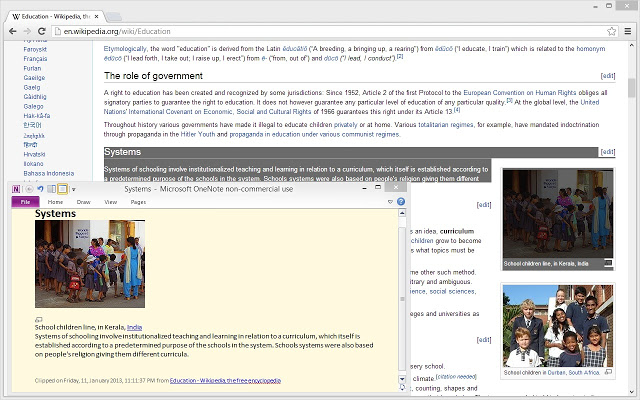The image size is (640, 400).
Task: Select Føroyskt language in sidebar
Action: click(35, 49)
